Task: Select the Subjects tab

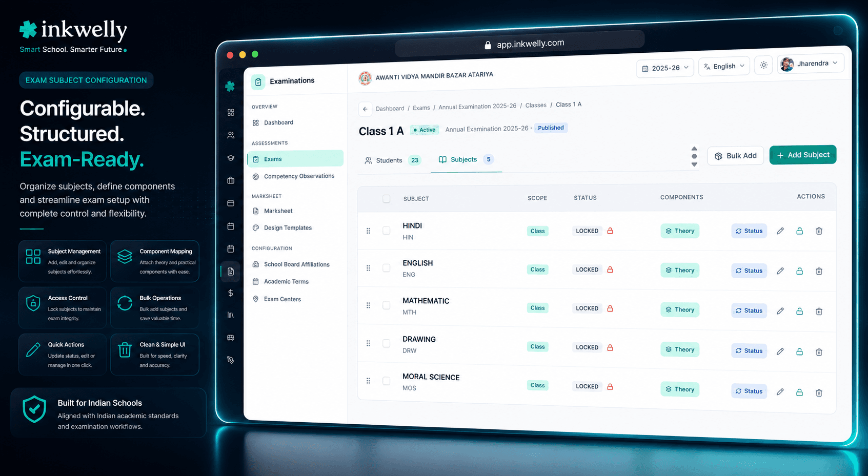Action: coord(466,159)
